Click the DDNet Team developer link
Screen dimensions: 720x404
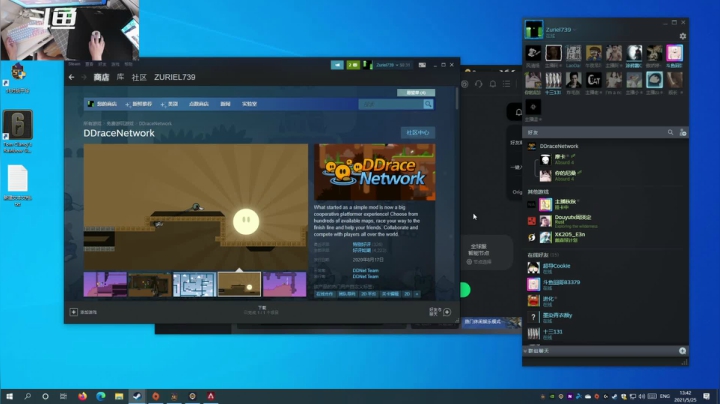[366, 270]
